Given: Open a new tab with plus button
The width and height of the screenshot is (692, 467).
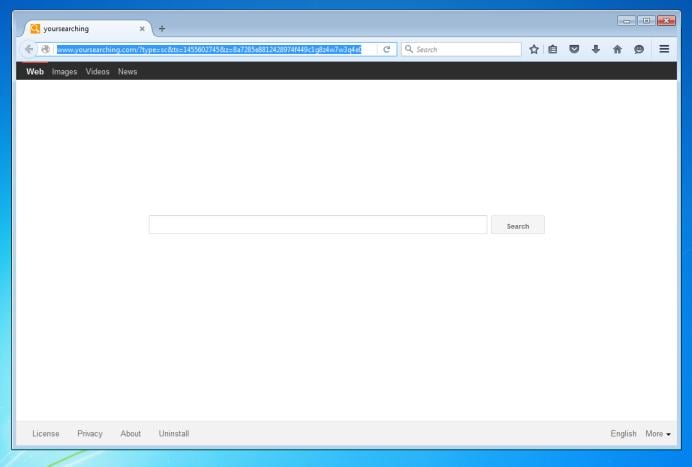Looking at the screenshot, I should click(x=162, y=29).
